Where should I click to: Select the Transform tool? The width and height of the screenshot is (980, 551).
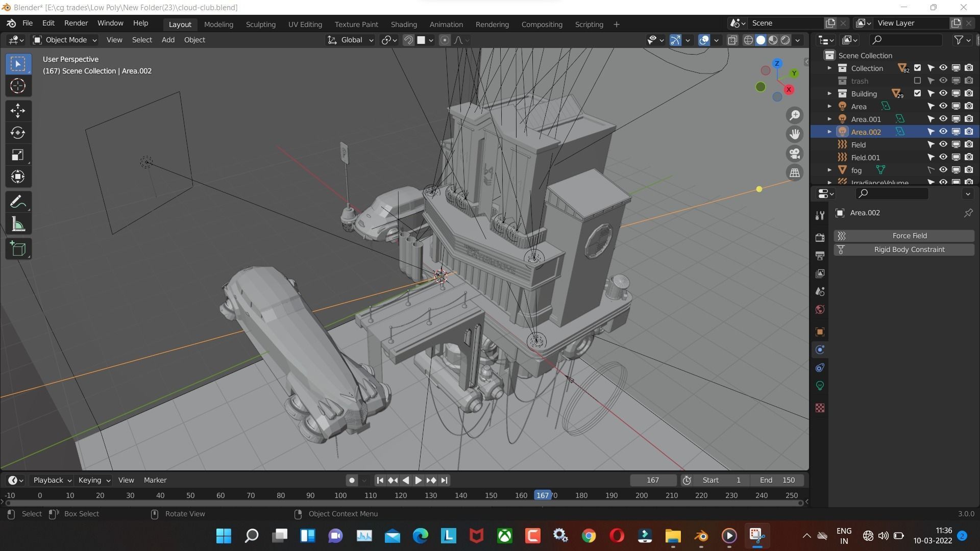(x=18, y=177)
